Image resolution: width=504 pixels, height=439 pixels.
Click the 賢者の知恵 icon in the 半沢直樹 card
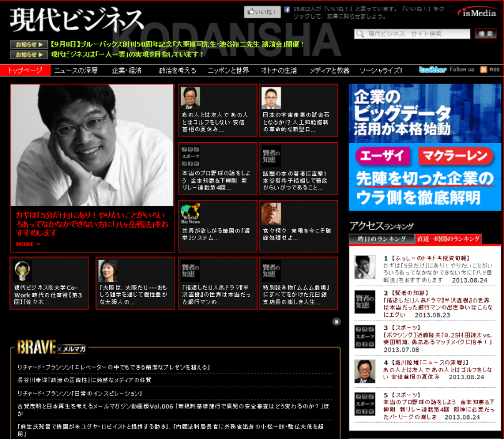tap(190, 271)
